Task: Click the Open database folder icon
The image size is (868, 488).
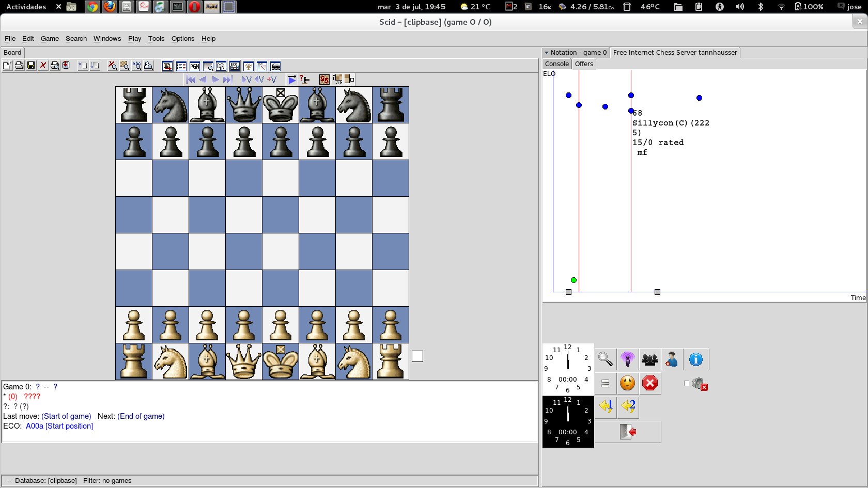Action: point(19,66)
